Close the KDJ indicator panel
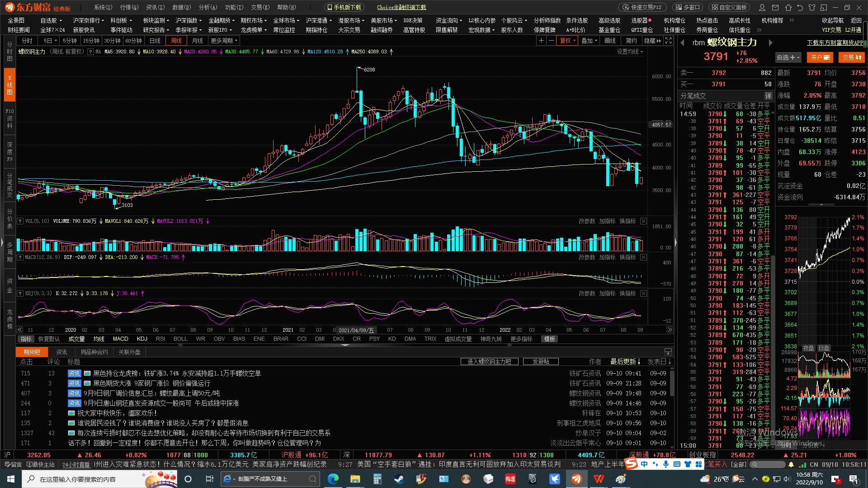Screen dimensions: 868x488 coord(643,294)
